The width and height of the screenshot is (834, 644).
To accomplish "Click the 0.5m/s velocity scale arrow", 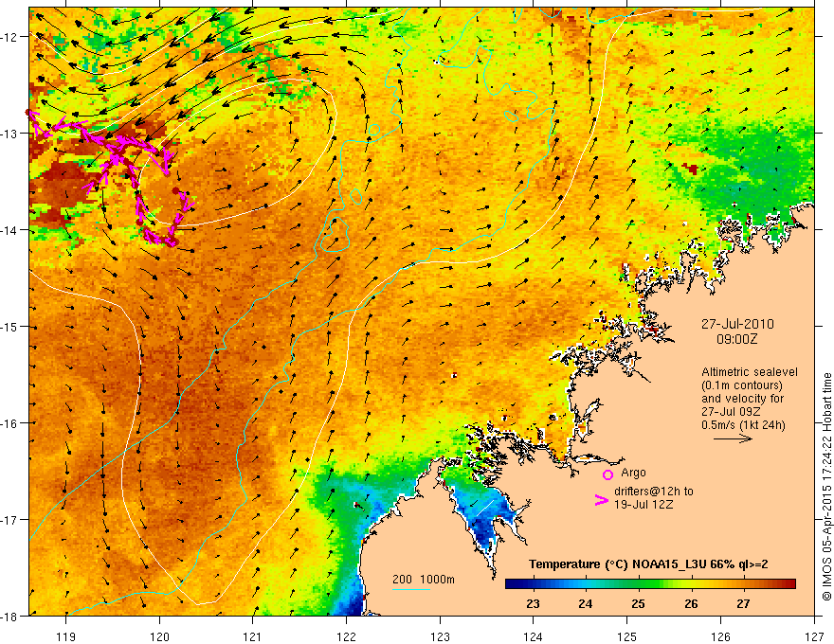I will [x=733, y=438].
